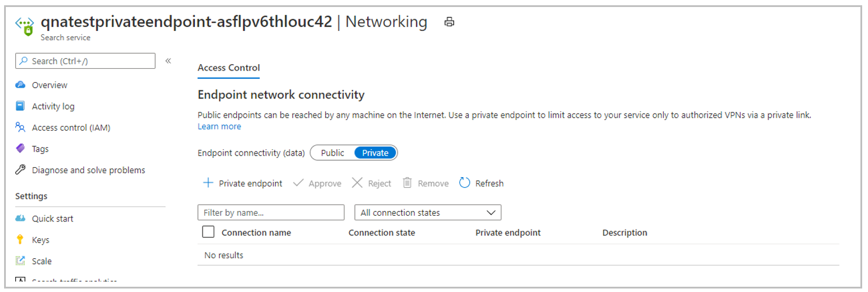
Task: Add a new Private endpoint
Action: pos(242,183)
